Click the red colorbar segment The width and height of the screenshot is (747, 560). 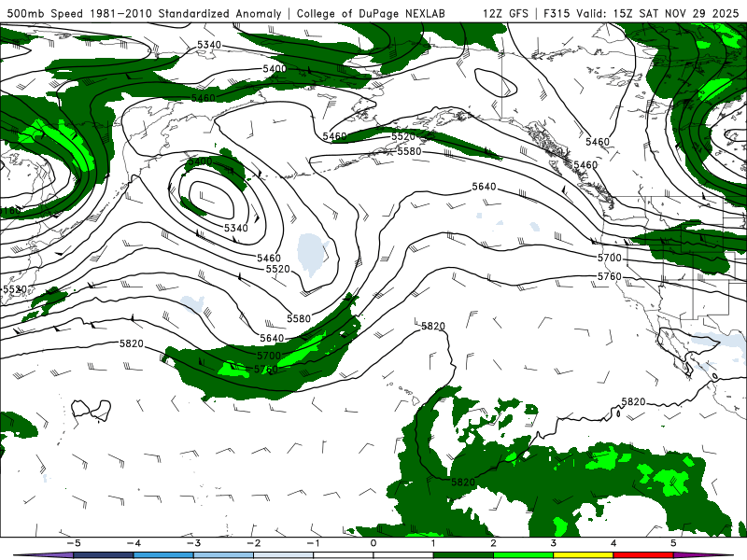point(643,555)
